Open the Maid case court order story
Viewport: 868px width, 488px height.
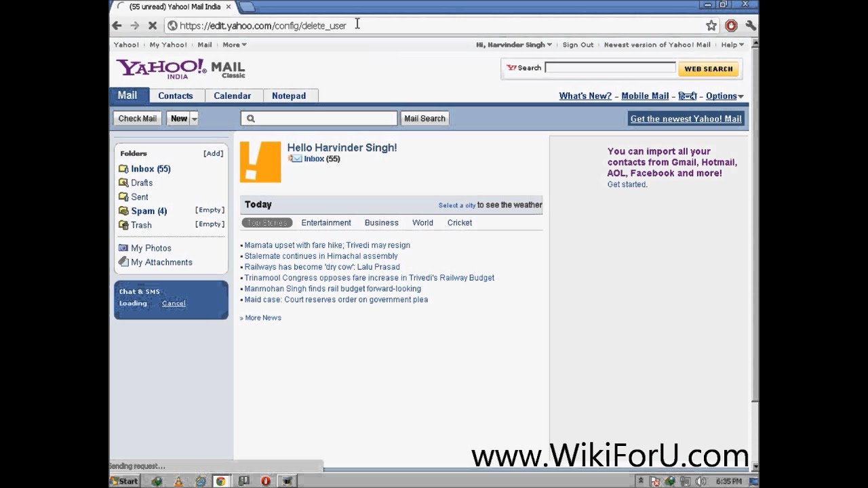(336, 300)
